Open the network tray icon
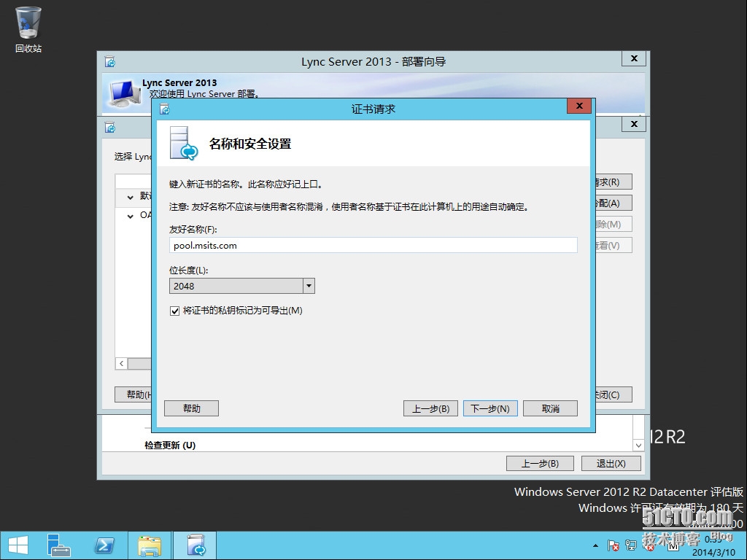The height and width of the screenshot is (560, 747). (631, 545)
